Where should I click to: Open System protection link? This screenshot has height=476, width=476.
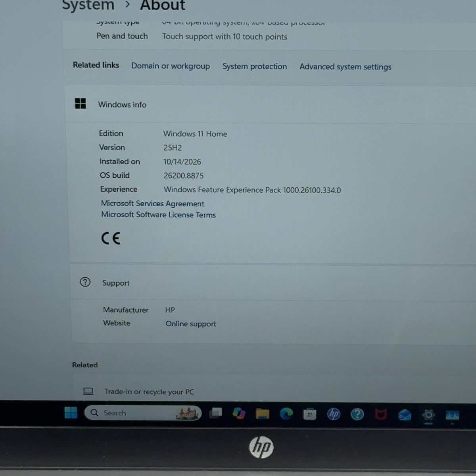coord(255,66)
